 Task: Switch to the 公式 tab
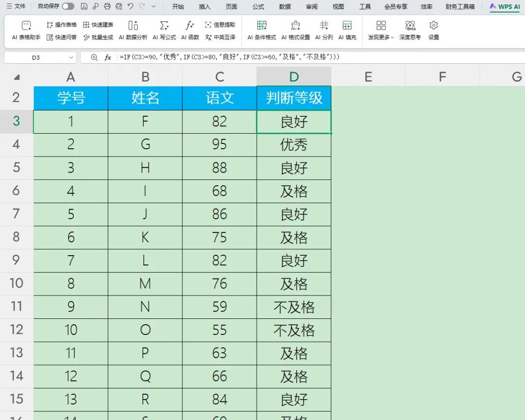point(258,7)
